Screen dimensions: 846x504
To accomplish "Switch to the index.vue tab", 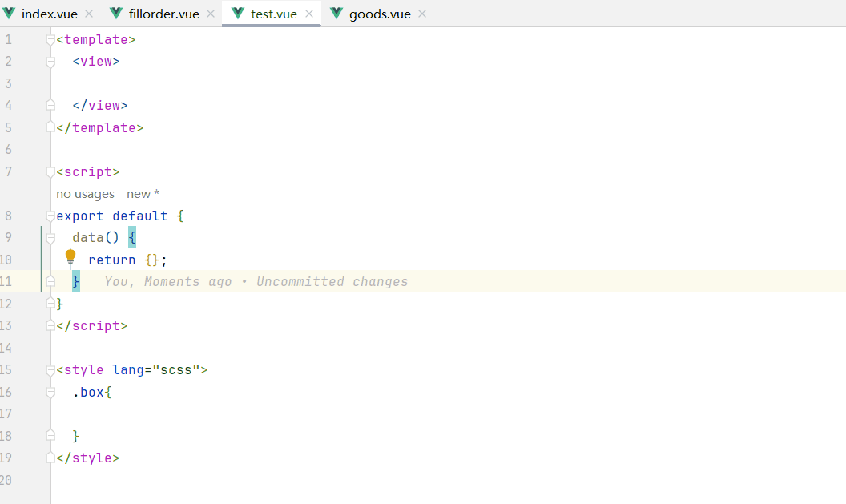I will [x=49, y=14].
